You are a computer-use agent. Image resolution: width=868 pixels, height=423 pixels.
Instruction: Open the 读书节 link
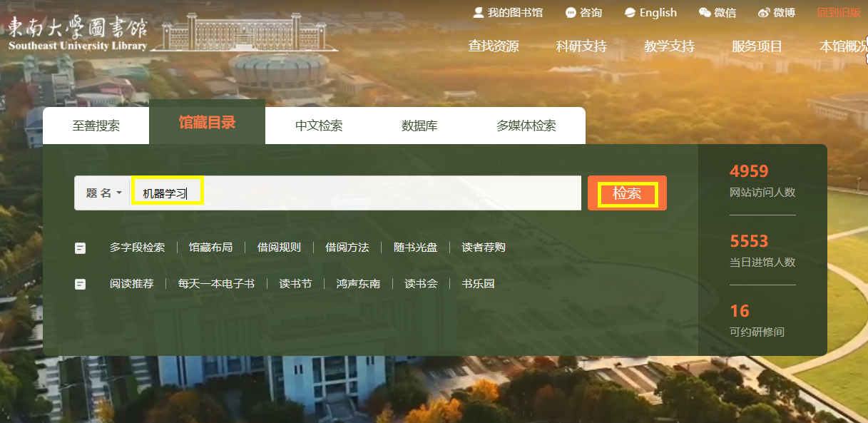pos(295,283)
